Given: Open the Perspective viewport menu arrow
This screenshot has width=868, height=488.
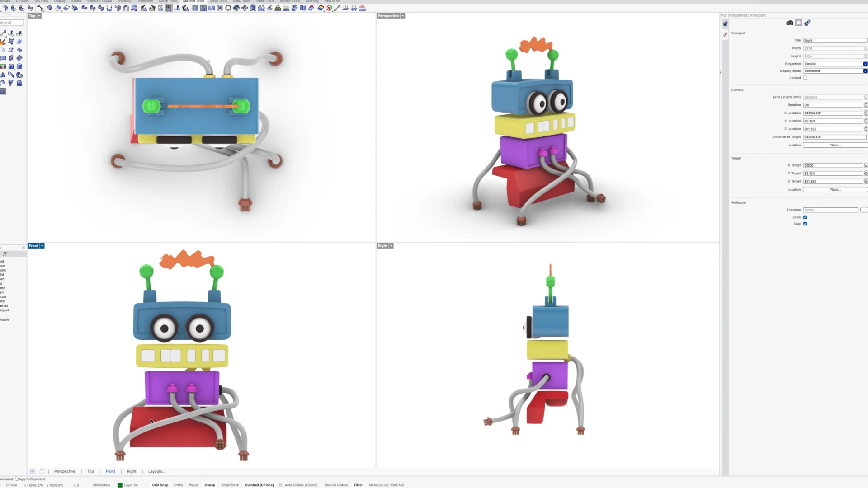Looking at the screenshot, I should click(403, 16).
